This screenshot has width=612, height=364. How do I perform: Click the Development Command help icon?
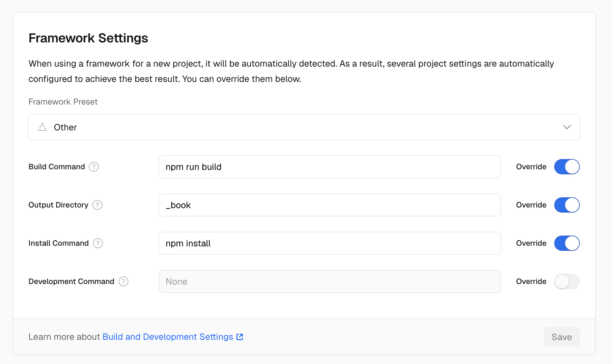point(123,281)
